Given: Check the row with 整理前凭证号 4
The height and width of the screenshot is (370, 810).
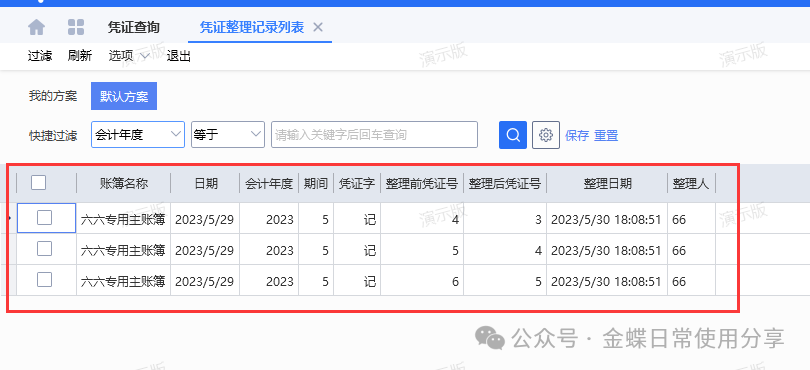Looking at the screenshot, I should coord(44,218).
